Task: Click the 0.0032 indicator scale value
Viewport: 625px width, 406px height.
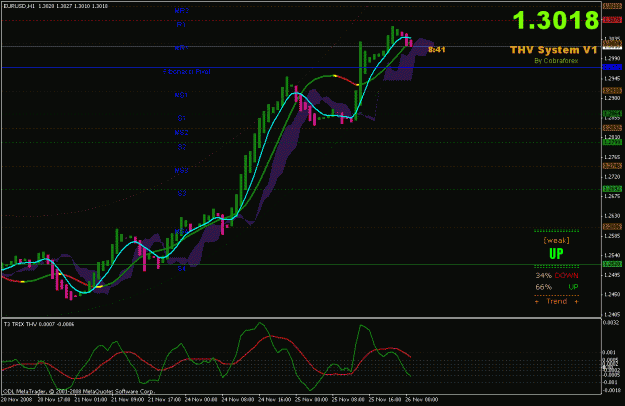Action: coord(612,323)
